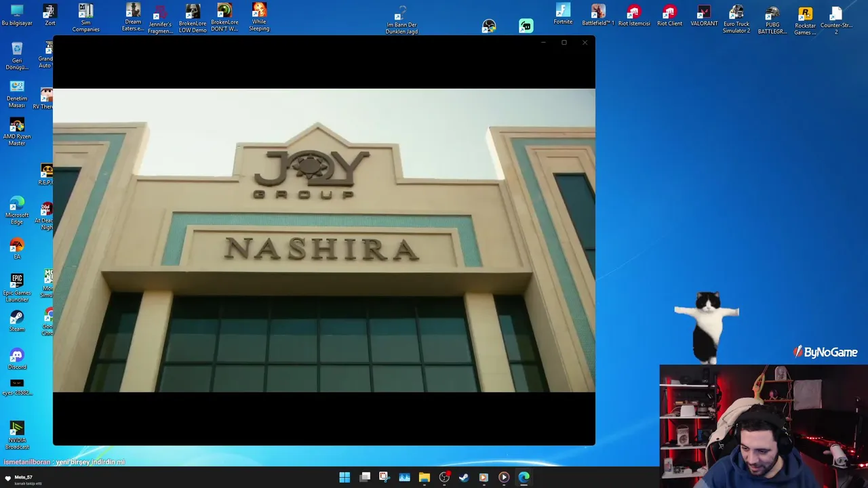Minimize the video player window
The image size is (868, 488).
click(x=543, y=43)
